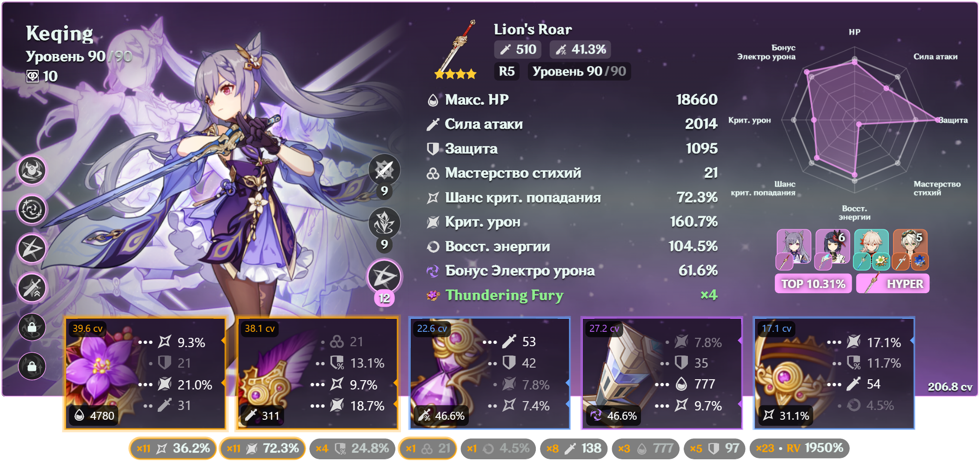The height and width of the screenshot is (463, 980).
Task: Click the Thundering Fury set bonus text
Action: coord(504,295)
